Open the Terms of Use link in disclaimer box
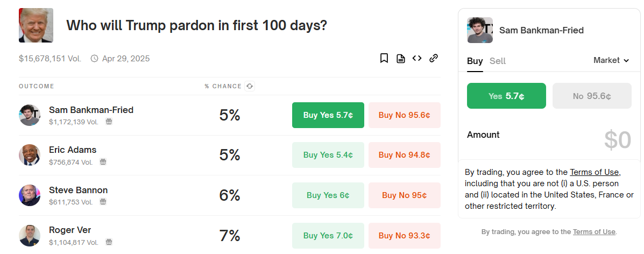 pyautogui.click(x=595, y=172)
